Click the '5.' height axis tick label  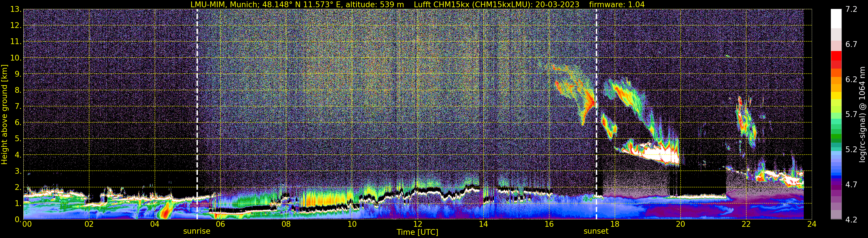coord(18,139)
